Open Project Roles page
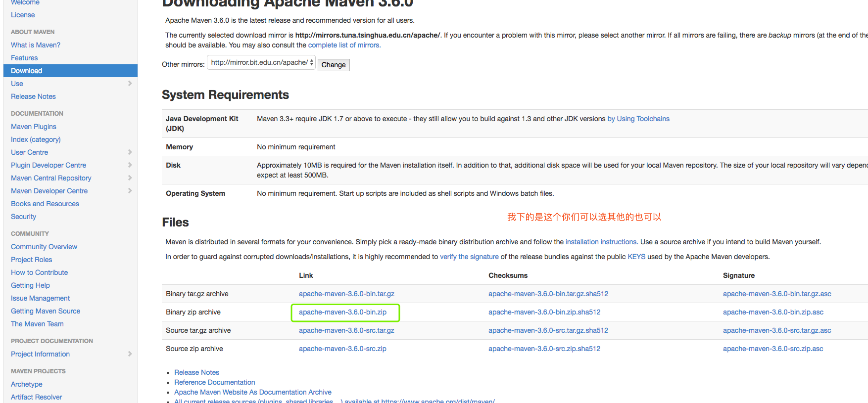The width and height of the screenshot is (868, 403). coord(31,260)
